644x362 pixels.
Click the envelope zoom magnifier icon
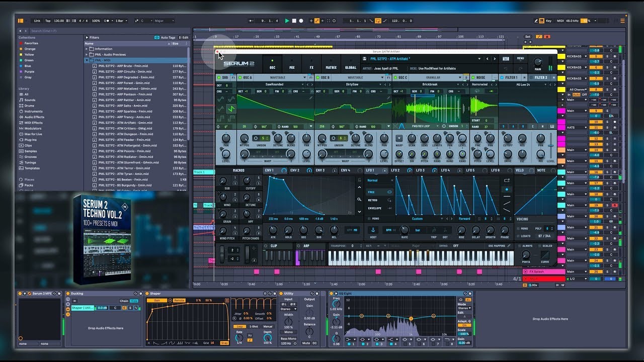pos(359,199)
